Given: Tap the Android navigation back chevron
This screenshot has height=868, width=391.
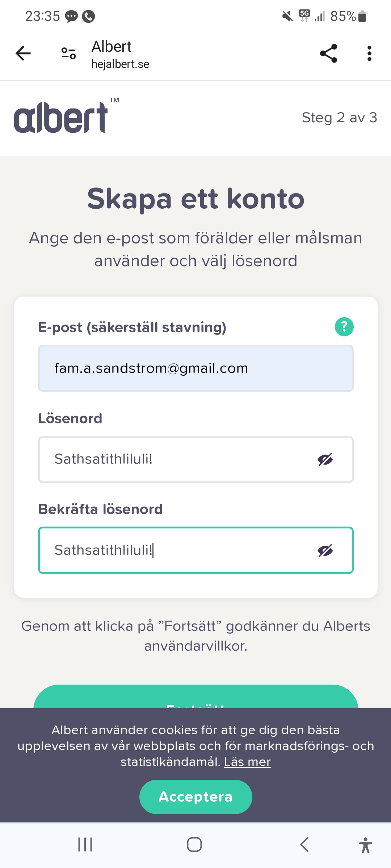Looking at the screenshot, I should [x=304, y=845].
